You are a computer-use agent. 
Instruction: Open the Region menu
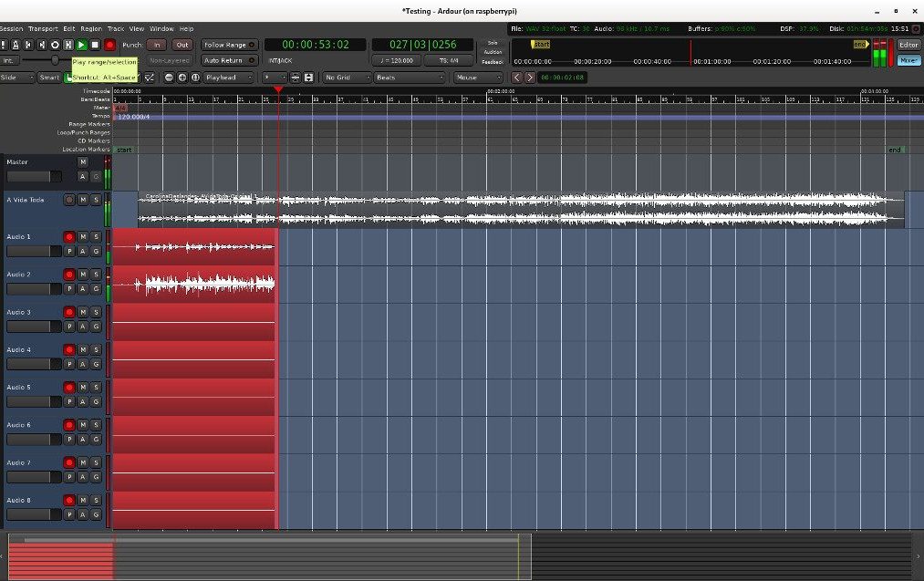point(91,29)
